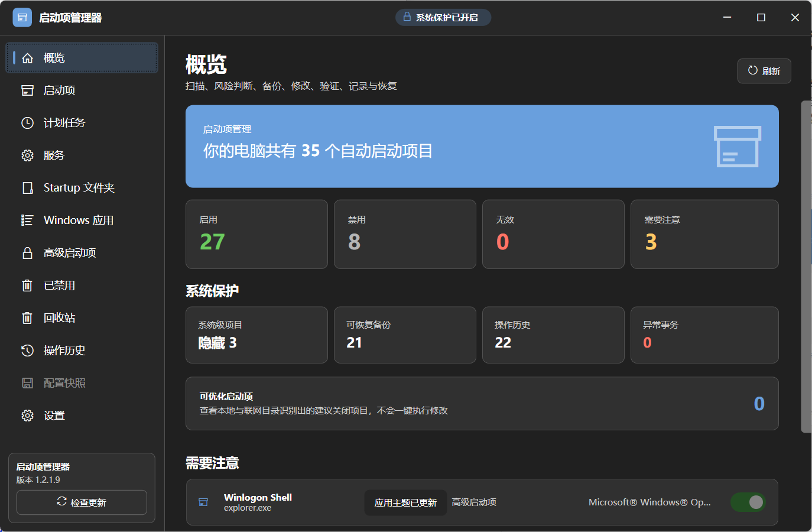Viewport: 812px width, 532px height.
Task: Open the 可优化启动项 panel
Action: (x=482, y=404)
